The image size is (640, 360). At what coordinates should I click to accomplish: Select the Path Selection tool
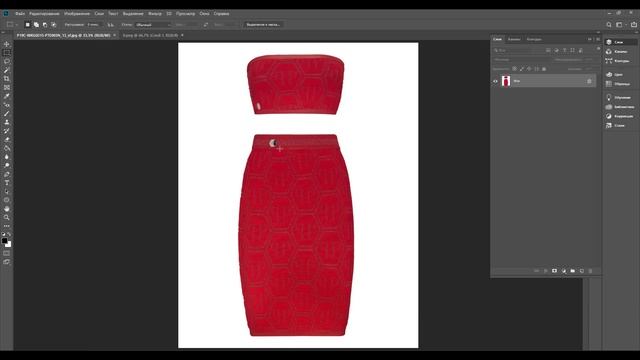point(7,191)
